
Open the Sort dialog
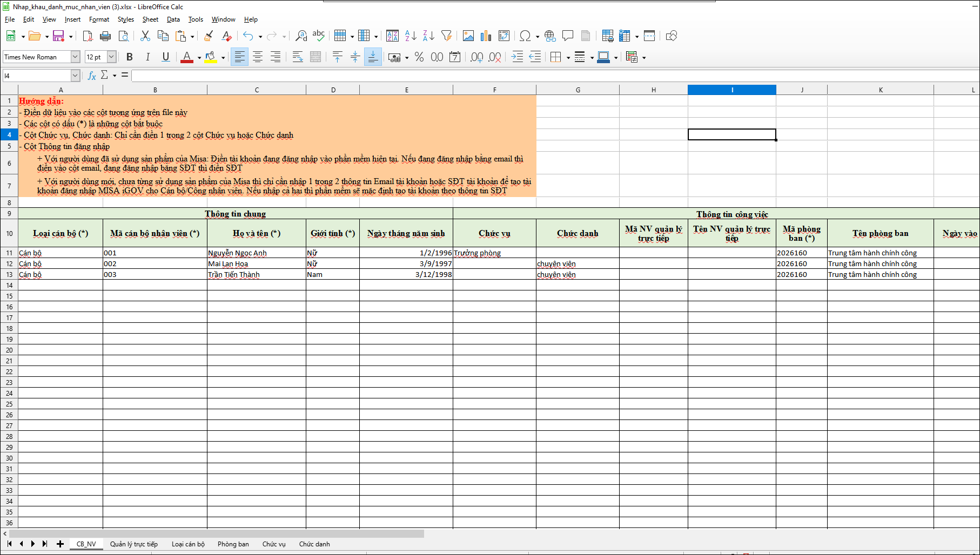pos(393,36)
